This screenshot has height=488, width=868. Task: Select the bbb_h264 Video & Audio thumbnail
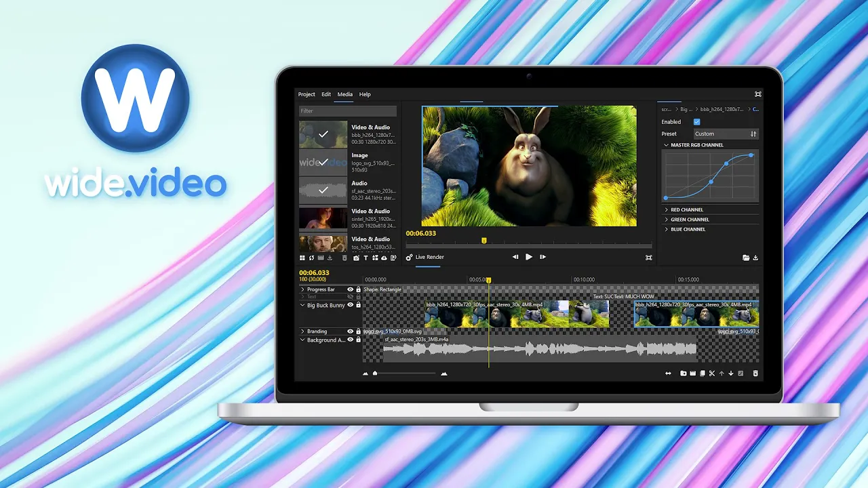323,134
